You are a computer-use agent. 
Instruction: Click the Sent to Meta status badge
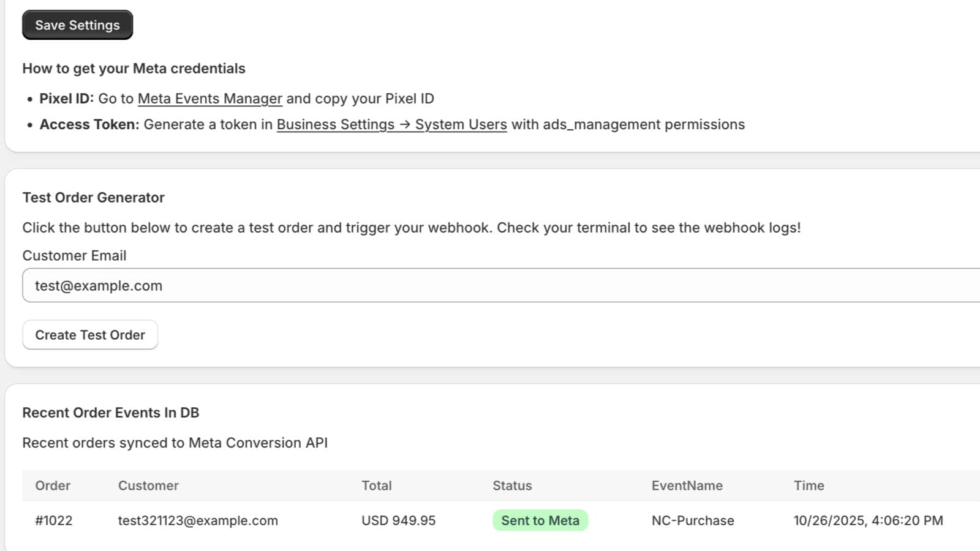tap(540, 520)
